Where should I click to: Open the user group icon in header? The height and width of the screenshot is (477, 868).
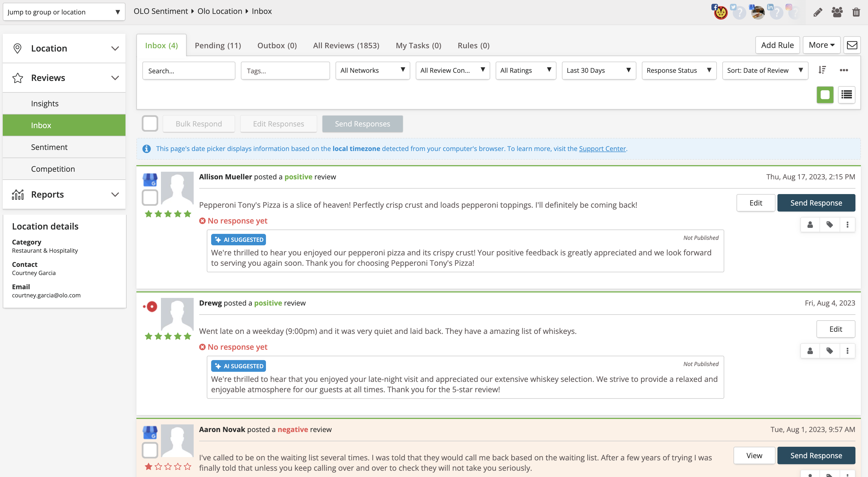[837, 12]
